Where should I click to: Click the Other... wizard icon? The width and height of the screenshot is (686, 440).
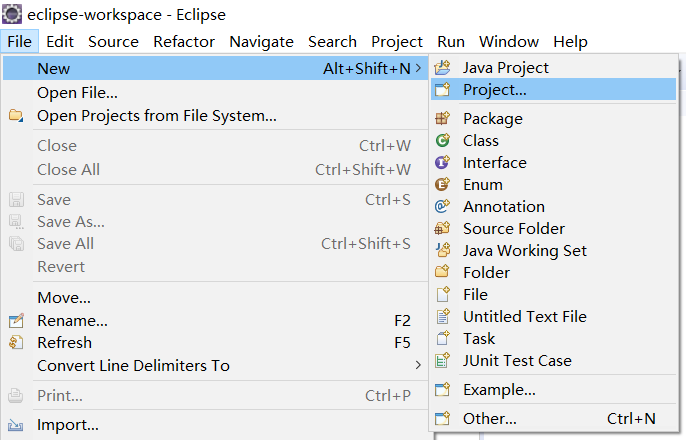click(442, 419)
